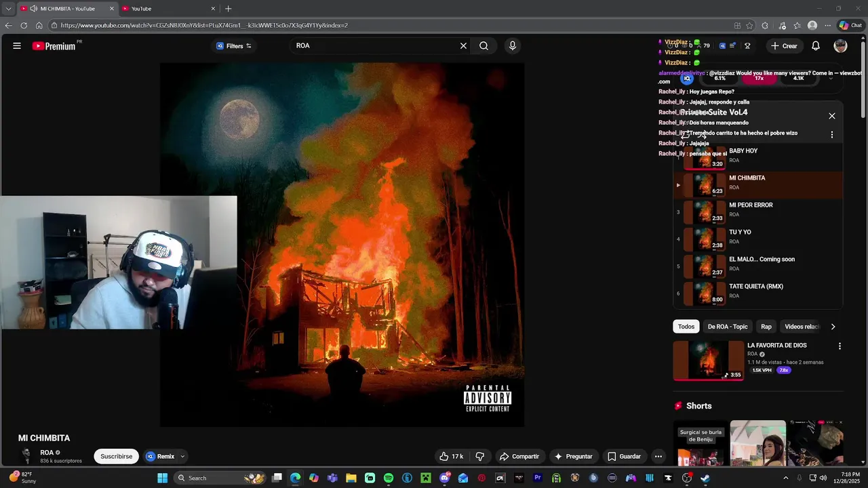Viewport: 868px width, 488px height.
Task: Open the ROA channel avatar
Action: point(26,455)
